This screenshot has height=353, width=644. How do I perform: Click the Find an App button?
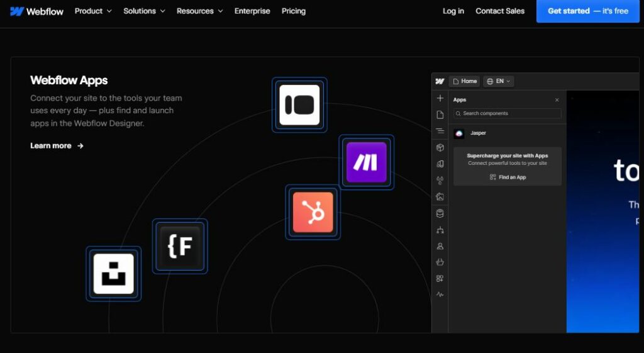[x=508, y=177]
